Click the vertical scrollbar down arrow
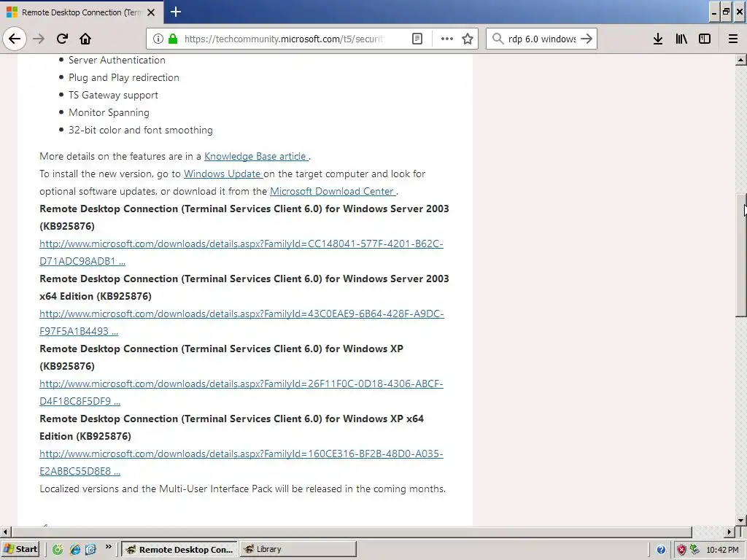This screenshot has width=747, height=560. tap(741, 520)
